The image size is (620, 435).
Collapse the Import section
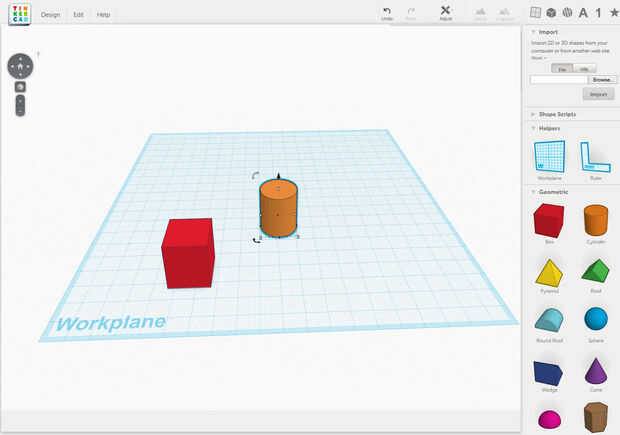pos(533,32)
